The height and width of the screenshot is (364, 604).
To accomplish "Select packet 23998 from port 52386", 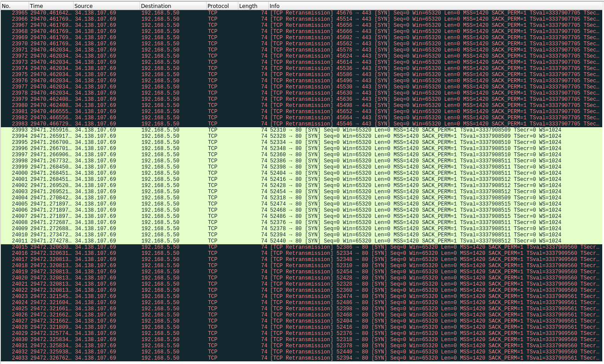I will 302,161.
